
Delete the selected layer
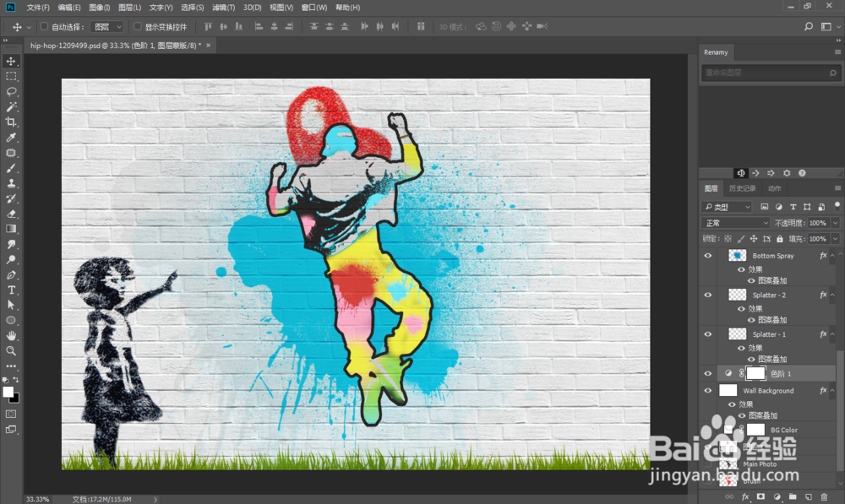tap(824, 496)
